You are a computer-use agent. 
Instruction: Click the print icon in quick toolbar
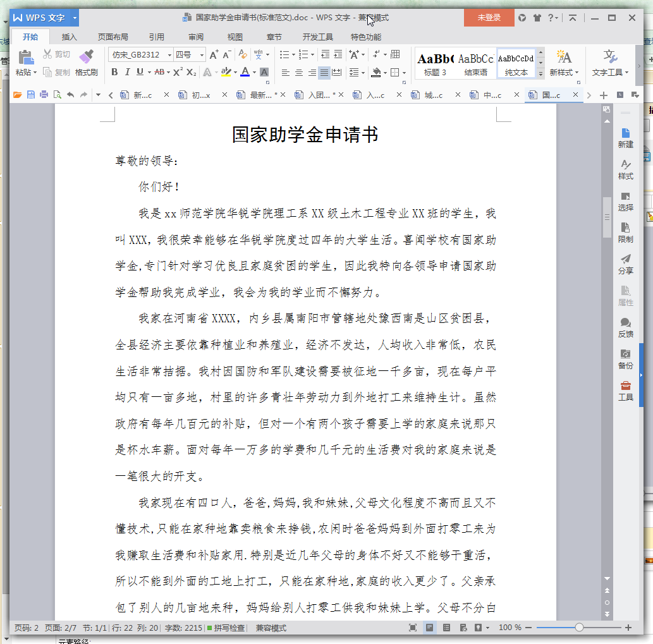tap(44, 95)
